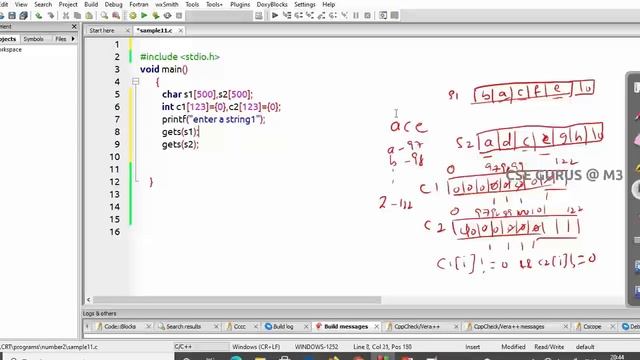Open the Project menu
The height and width of the screenshot is (360, 640).
tap(68, 4)
